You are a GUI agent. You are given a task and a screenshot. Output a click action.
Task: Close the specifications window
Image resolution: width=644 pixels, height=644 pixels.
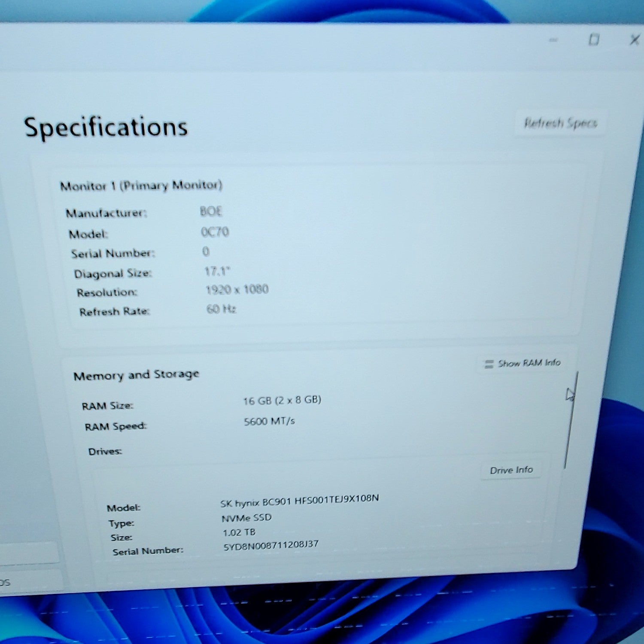[634, 40]
